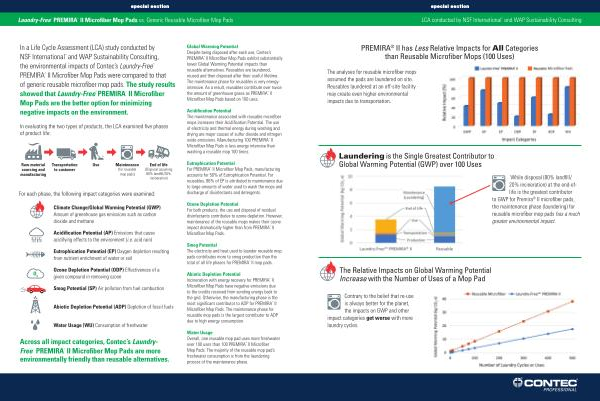
Task: Click the factory icon for raw material sourcing
Action: click(x=33, y=152)
